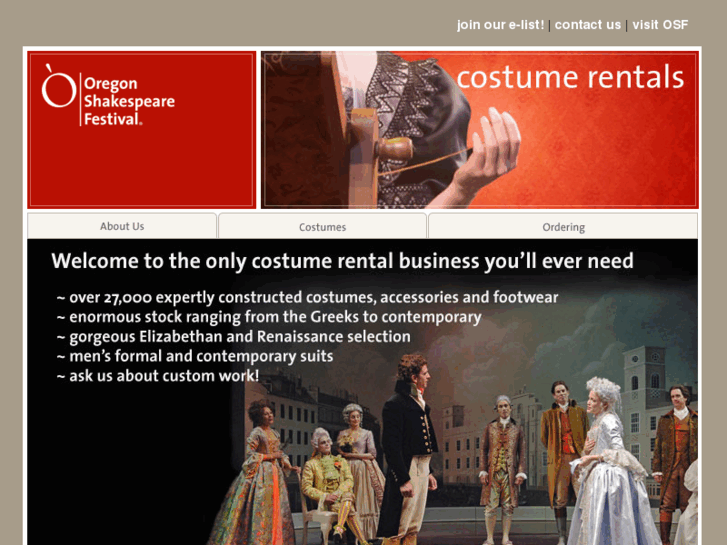Click the 'gorgeous Elizabethan and Renaissance selection' line
727x545 pixels.
click(x=233, y=337)
